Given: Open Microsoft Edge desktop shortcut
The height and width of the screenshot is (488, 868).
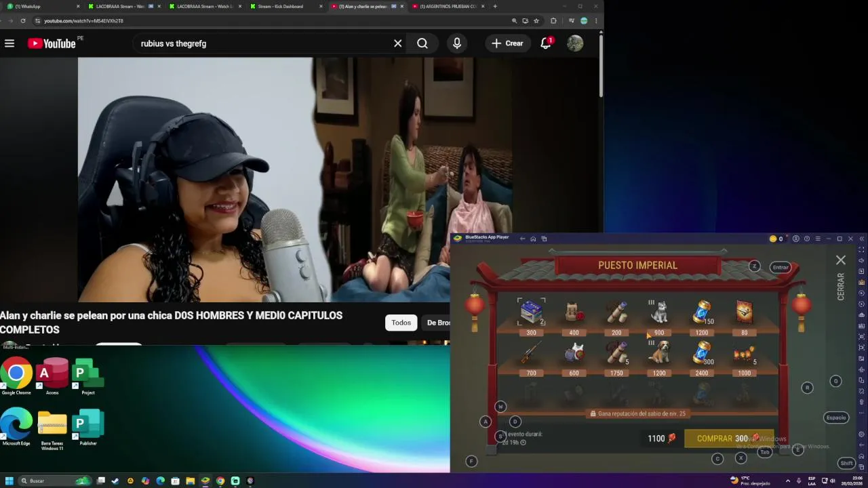Looking at the screenshot, I should click(x=16, y=427).
